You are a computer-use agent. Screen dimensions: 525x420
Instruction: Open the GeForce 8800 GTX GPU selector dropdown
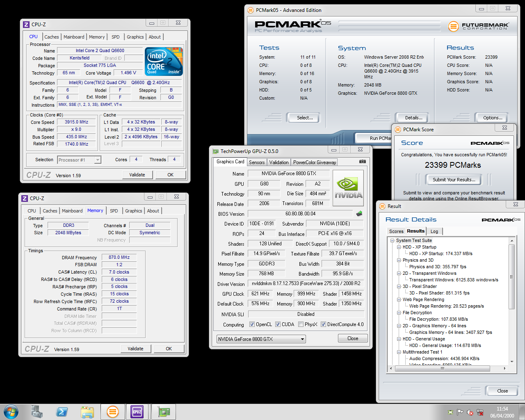[261, 339]
